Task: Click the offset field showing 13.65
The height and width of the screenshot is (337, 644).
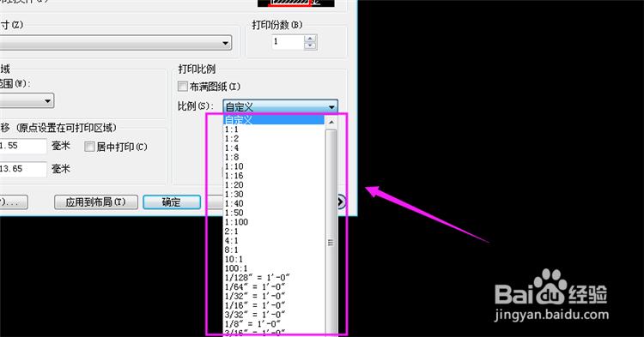Action: [23, 169]
